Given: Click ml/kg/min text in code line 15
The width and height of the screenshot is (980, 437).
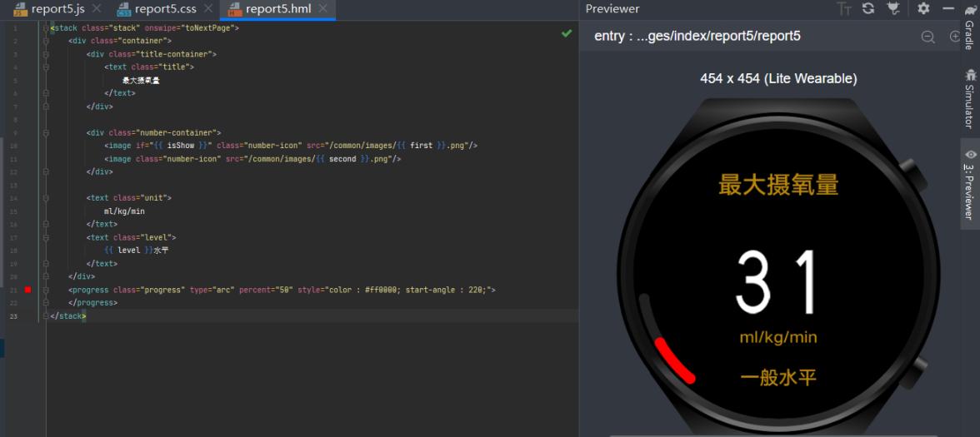Looking at the screenshot, I should pos(124,211).
